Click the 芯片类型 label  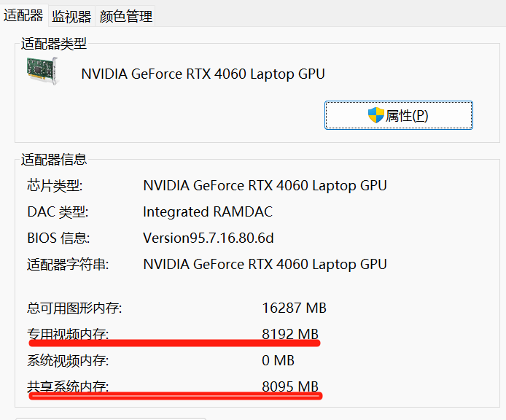pos(55,186)
